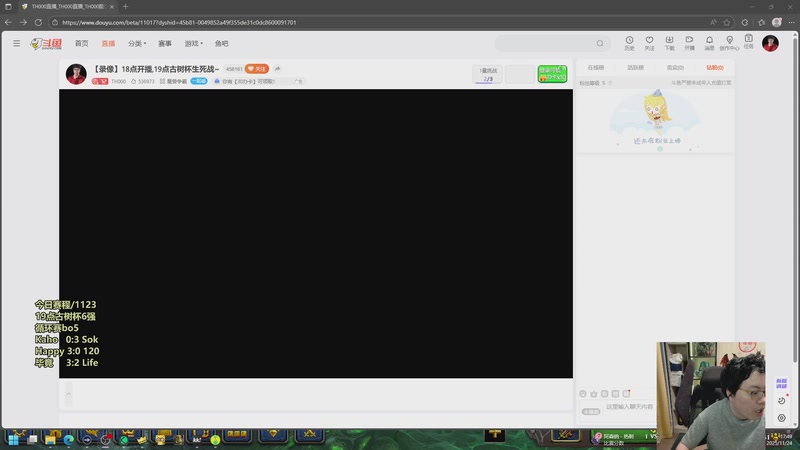
Task: Click the streamer name TH000
Action: coord(118,82)
